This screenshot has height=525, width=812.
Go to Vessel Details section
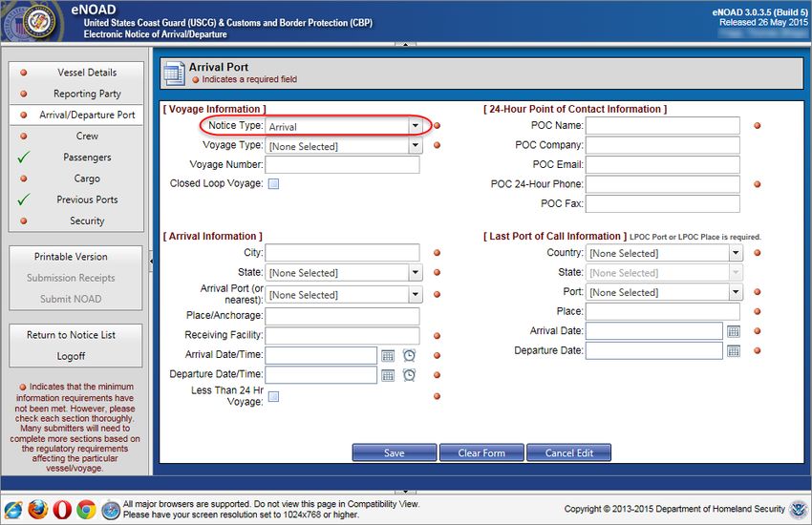click(x=76, y=73)
